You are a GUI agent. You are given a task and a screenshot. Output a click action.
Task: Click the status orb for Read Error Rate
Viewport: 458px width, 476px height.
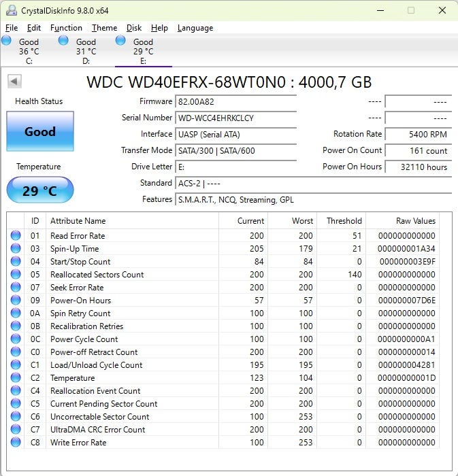click(x=16, y=235)
